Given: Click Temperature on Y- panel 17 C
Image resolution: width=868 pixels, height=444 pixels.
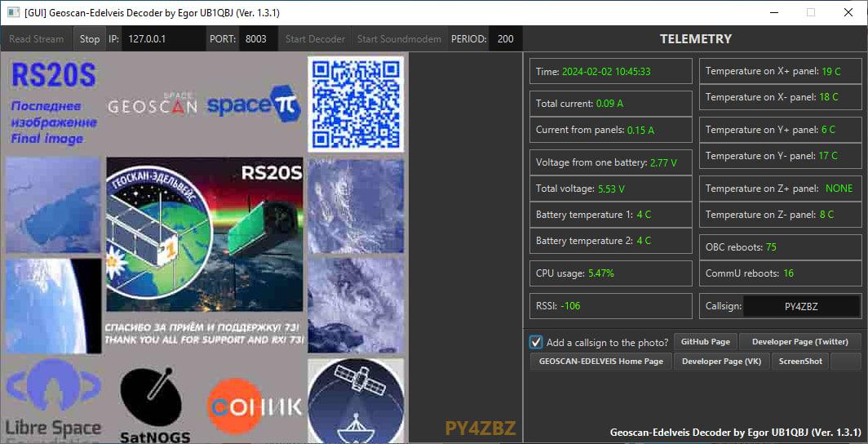Looking at the screenshot, I should (x=827, y=156).
